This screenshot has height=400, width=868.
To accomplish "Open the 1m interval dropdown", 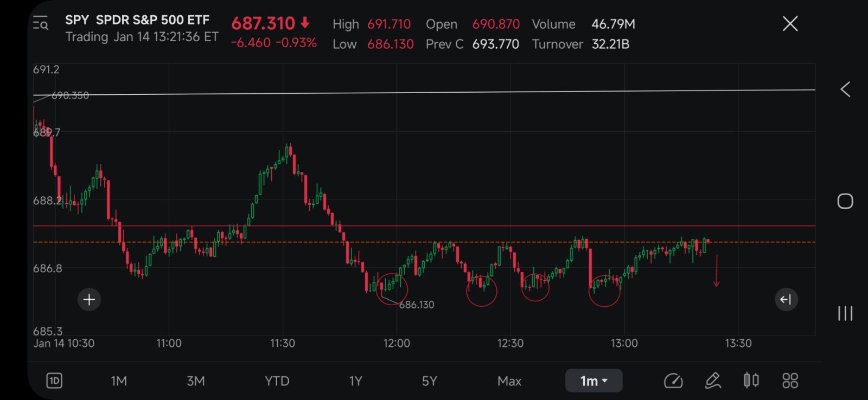I will [x=593, y=381].
